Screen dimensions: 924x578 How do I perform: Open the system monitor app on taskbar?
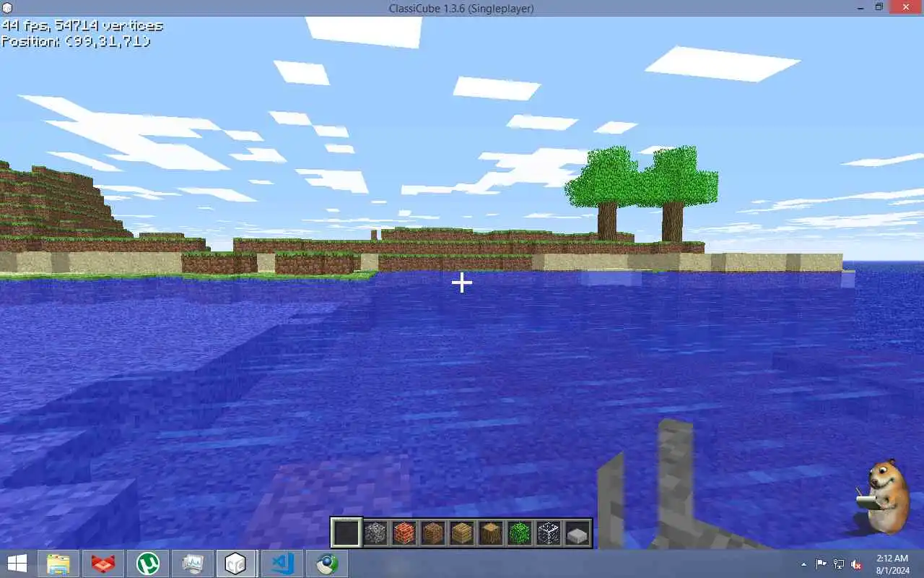click(193, 564)
